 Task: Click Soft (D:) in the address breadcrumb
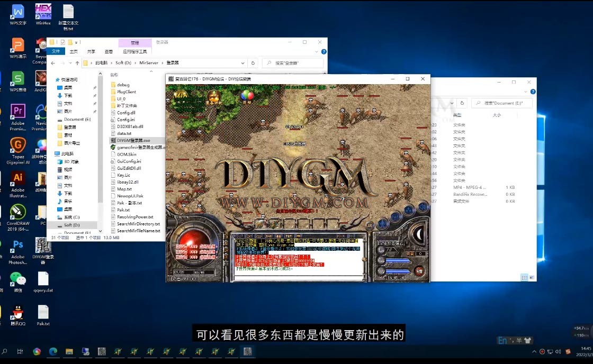[x=123, y=63]
